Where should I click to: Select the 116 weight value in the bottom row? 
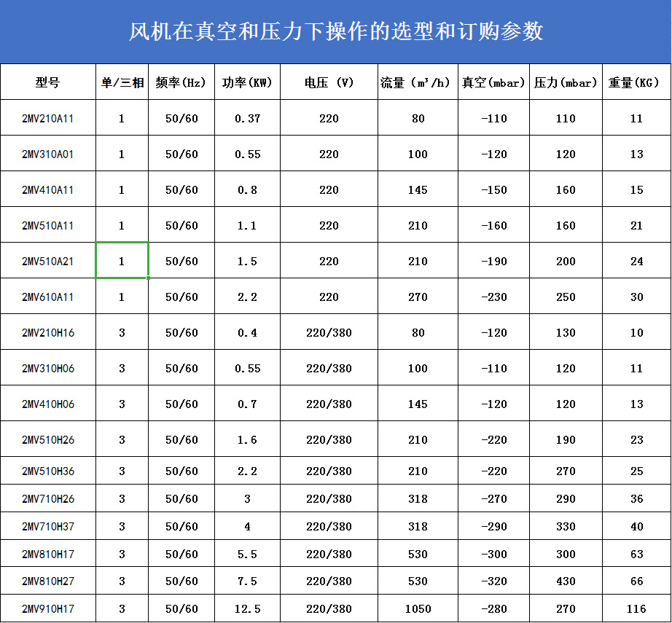[636, 607]
